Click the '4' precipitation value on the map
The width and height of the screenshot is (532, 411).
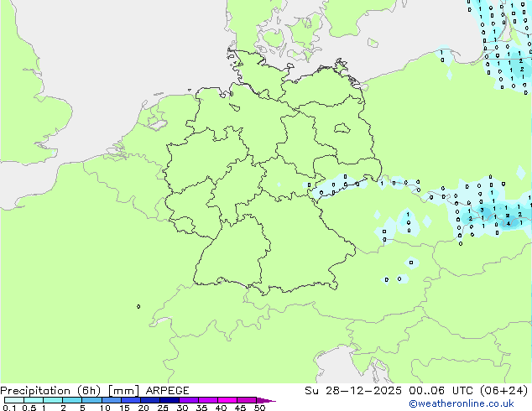(509, 223)
